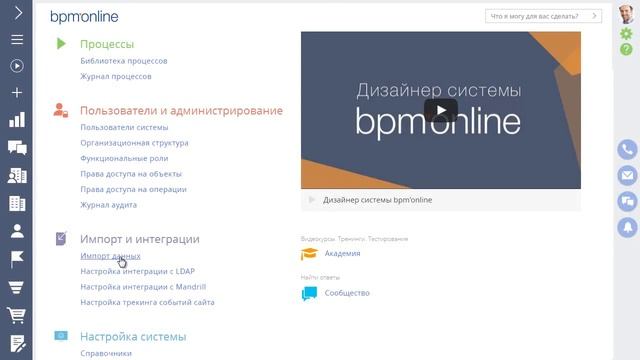Open Справочники link
This screenshot has width=640, height=360.
click(106, 353)
